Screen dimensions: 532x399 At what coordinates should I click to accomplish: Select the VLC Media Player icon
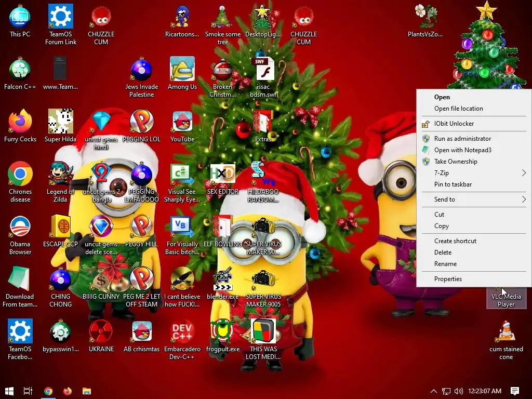point(506,298)
